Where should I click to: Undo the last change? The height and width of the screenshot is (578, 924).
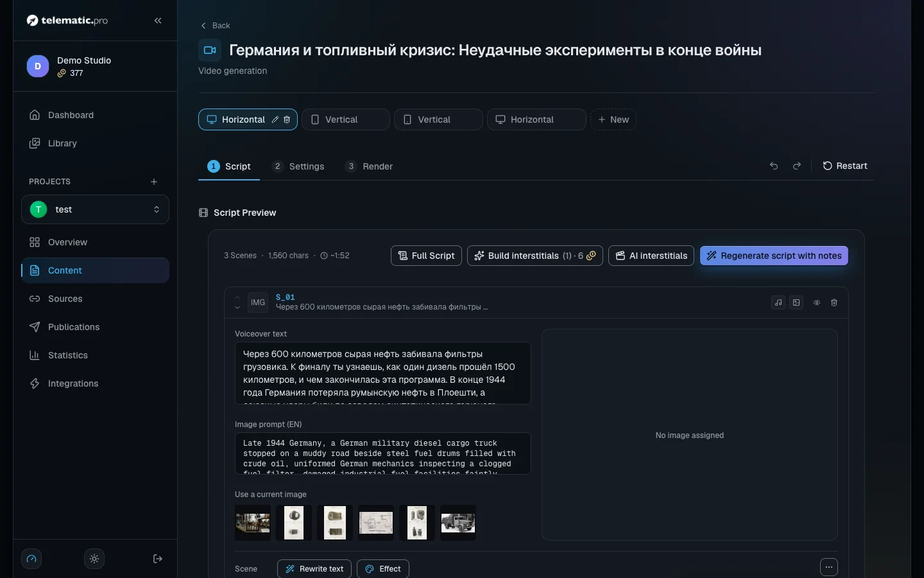[774, 166]
